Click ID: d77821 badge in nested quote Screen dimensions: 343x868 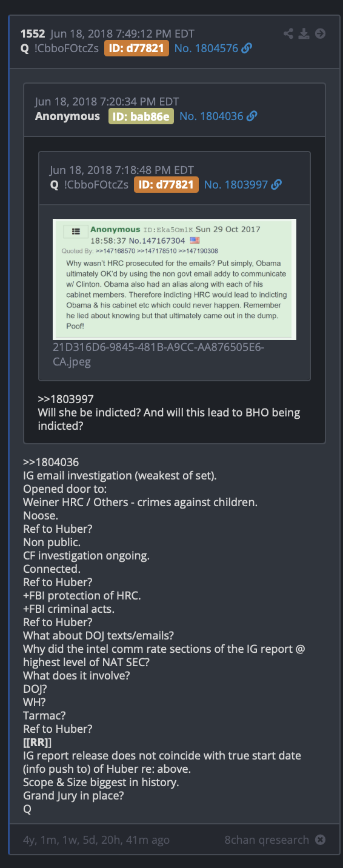[x=166, y=184]
